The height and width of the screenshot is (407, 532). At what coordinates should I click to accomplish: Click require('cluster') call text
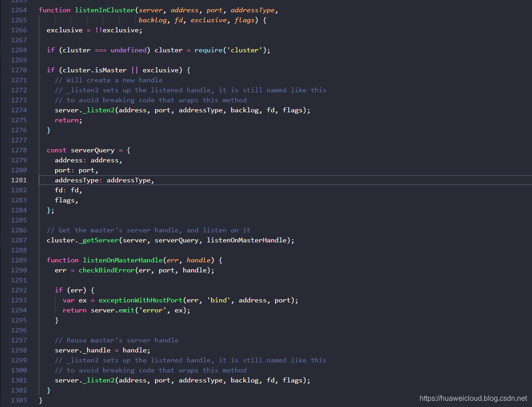(x=231, y=50)
